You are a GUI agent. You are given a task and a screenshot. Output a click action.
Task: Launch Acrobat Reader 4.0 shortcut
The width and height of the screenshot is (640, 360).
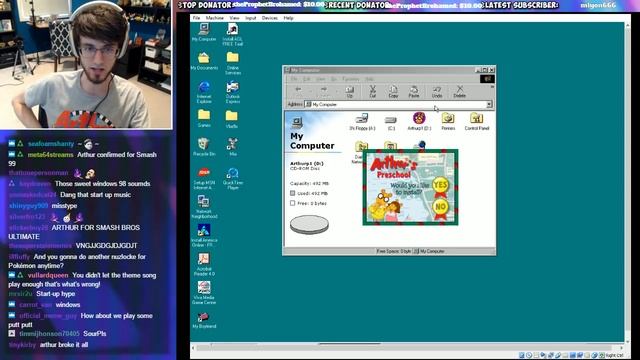[204, 264]
